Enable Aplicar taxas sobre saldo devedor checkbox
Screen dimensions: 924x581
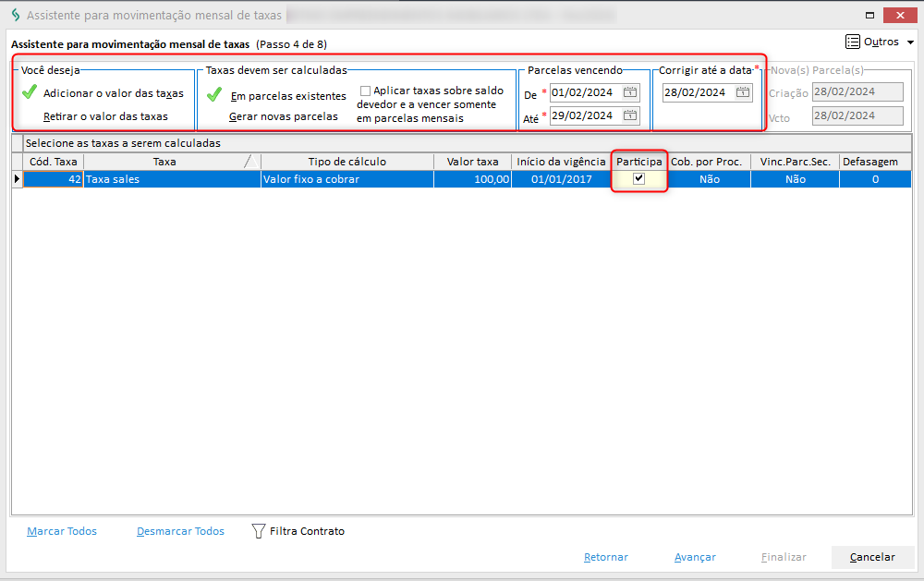(365, 91)
